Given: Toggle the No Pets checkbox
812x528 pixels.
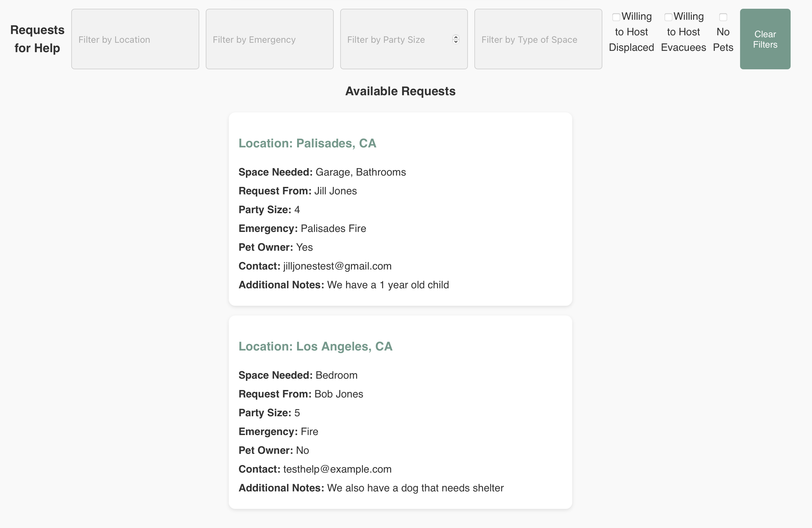Looking at the screenshot, I should point(723,17).
